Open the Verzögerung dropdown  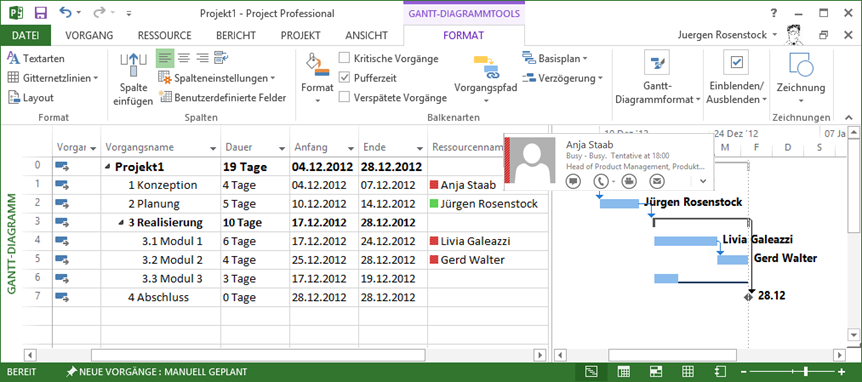point(562,78)
